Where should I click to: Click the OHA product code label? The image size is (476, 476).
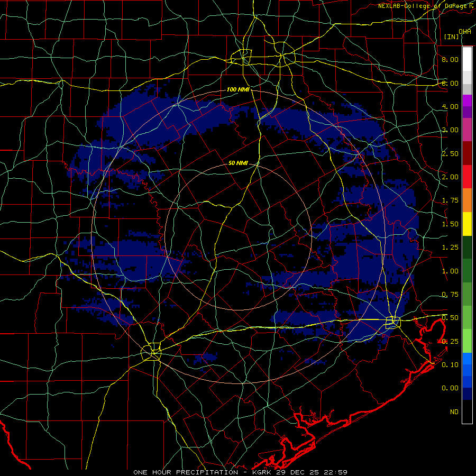465,32
